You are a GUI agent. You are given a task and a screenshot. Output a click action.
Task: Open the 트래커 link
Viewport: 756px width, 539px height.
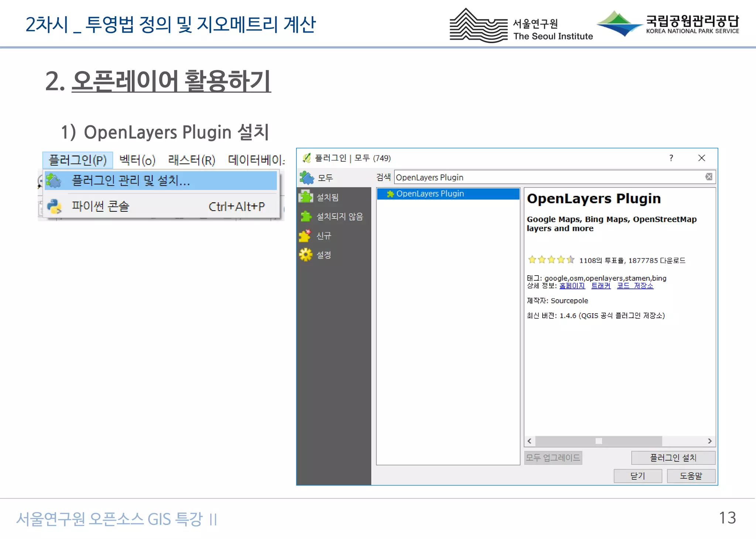601,286
